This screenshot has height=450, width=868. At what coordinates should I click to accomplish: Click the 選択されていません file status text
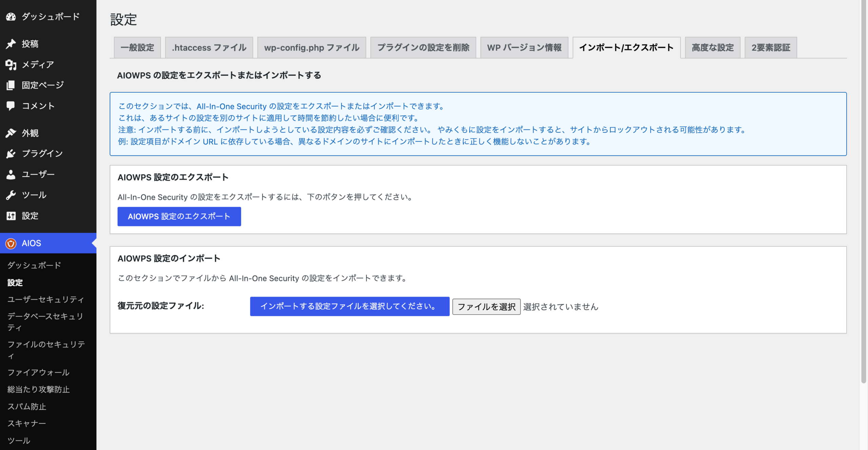pos(561,307)
